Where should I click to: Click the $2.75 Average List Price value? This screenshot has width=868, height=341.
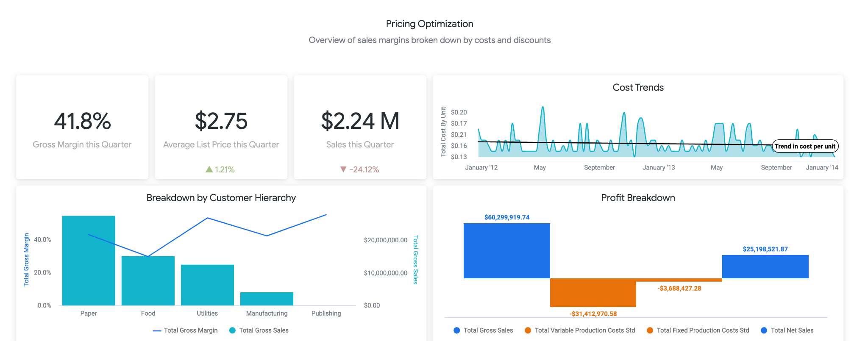pos(221,121)
